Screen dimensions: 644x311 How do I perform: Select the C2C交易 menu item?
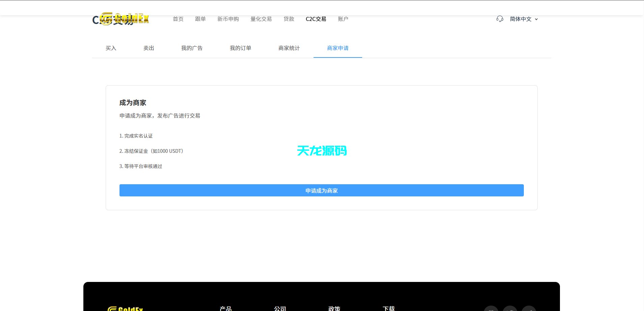tap(316, 19)
